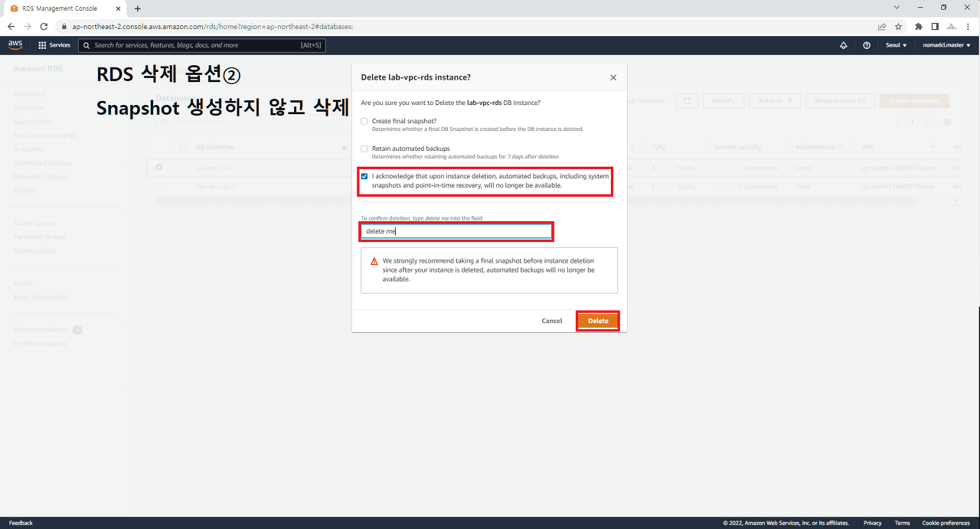The width and height of the screenshot is (980, 529).
Task: Click the browser address bar URL
Action: [x=212, y=26]
